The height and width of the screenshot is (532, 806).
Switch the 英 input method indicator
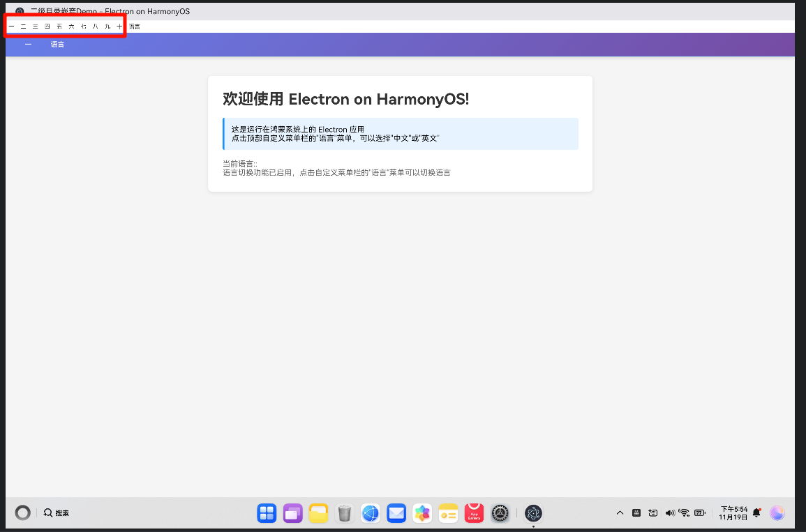tap(636, 512)
